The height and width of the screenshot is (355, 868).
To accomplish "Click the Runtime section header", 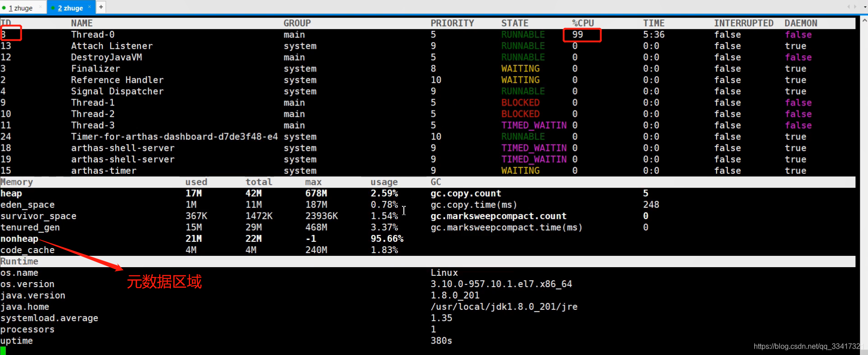I will (x=19, y=261).
